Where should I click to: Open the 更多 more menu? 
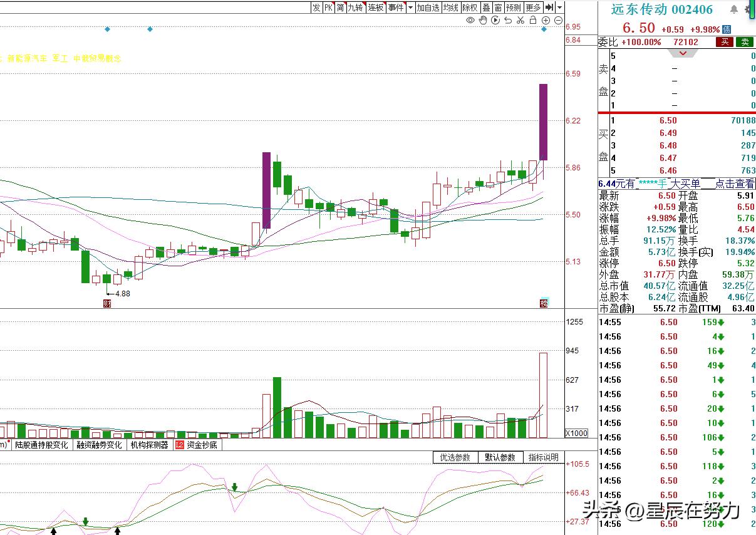click(x=533, y=8)
